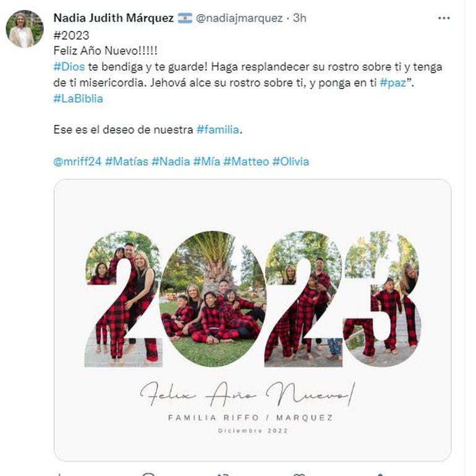Open the @mriff24 mention
Screen dimensions: 476x476
77,162
